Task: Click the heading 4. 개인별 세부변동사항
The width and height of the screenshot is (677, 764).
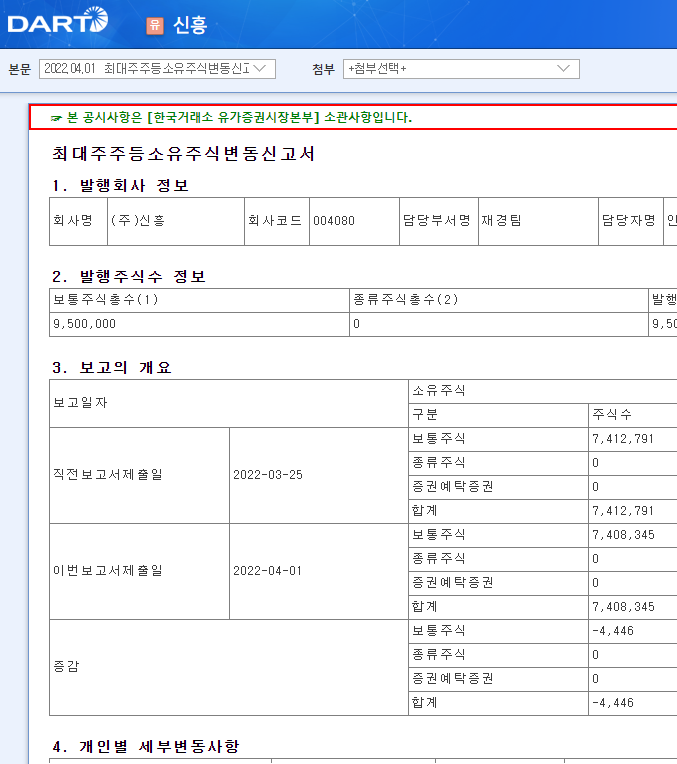Action: pyautogui.click(x=146, y=747)
